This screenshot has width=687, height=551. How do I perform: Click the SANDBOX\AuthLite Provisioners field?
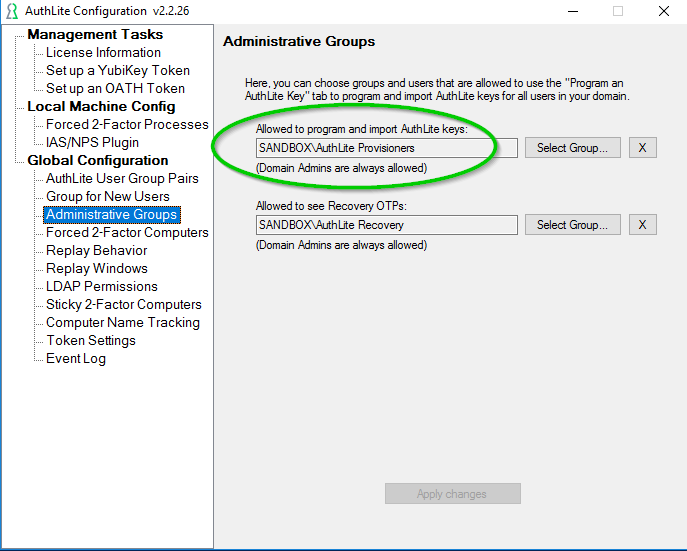386,148
